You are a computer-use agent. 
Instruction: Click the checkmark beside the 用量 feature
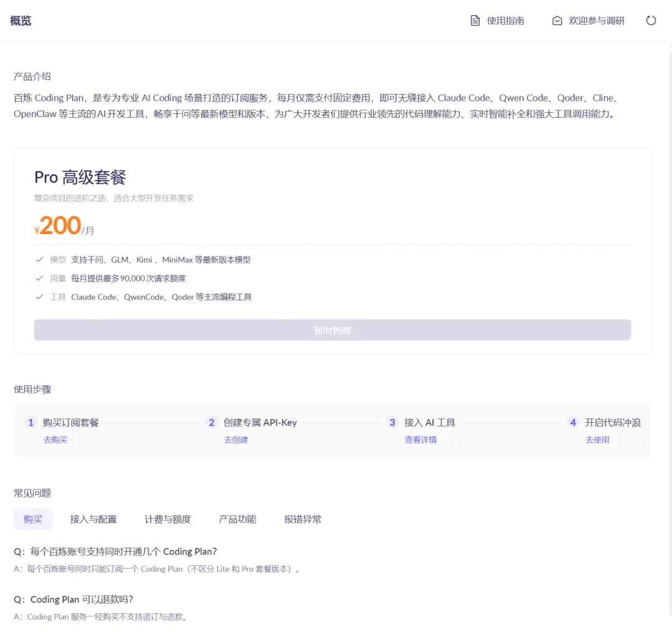click(x=39, y=278)
